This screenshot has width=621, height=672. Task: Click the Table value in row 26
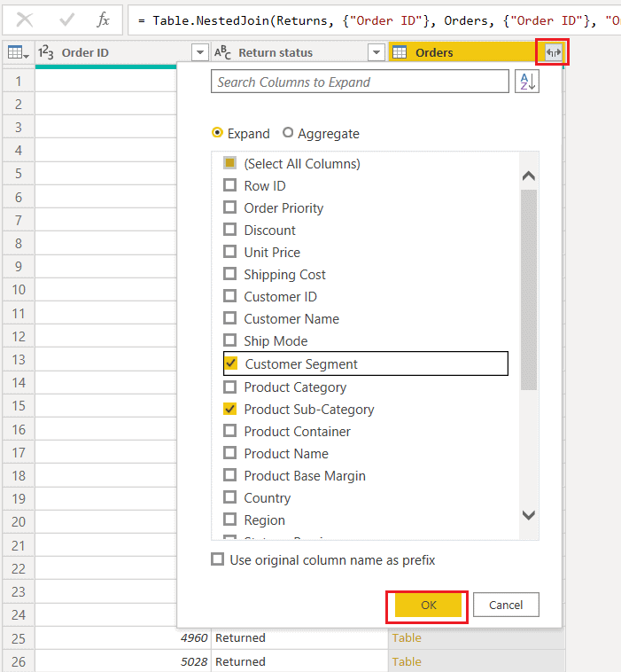tap(407, 661)
